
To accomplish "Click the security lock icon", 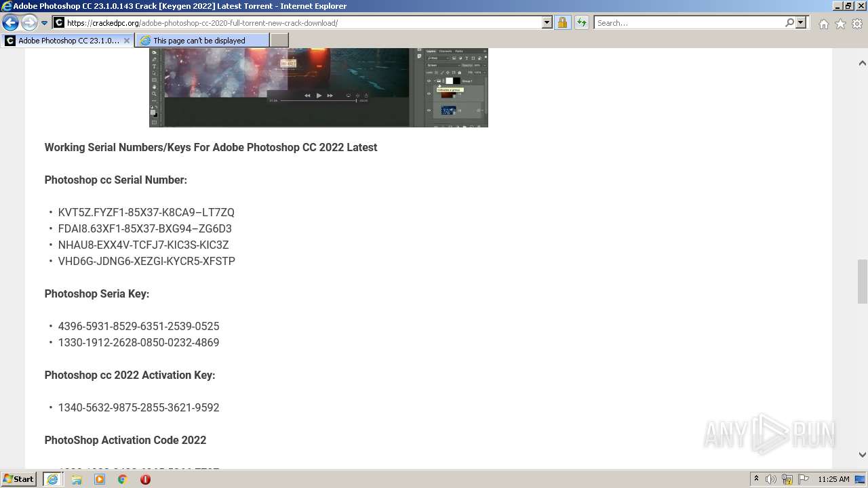I will coord(562,22).
